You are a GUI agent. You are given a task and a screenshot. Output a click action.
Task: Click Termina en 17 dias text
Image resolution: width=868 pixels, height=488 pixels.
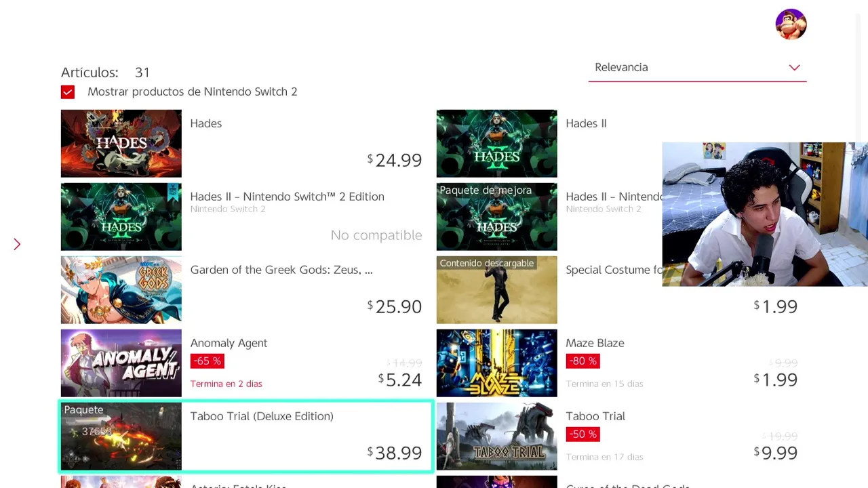click(x=604, y=457)
